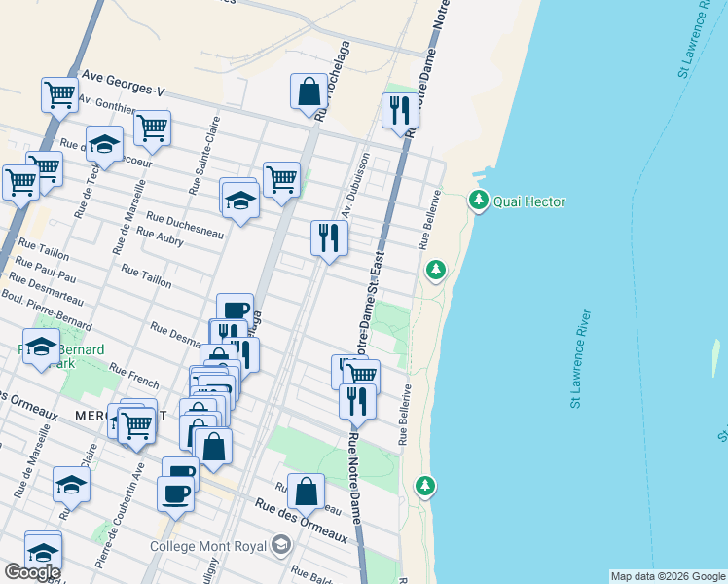This screenshot has width=728, height=584.
Task: Click the Map data ©2026 Google text
Action: tap(668, 576)
